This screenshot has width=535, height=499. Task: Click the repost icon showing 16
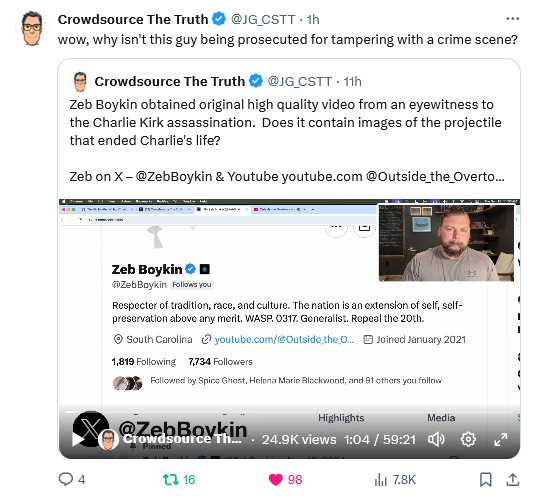tap(170, 480)
